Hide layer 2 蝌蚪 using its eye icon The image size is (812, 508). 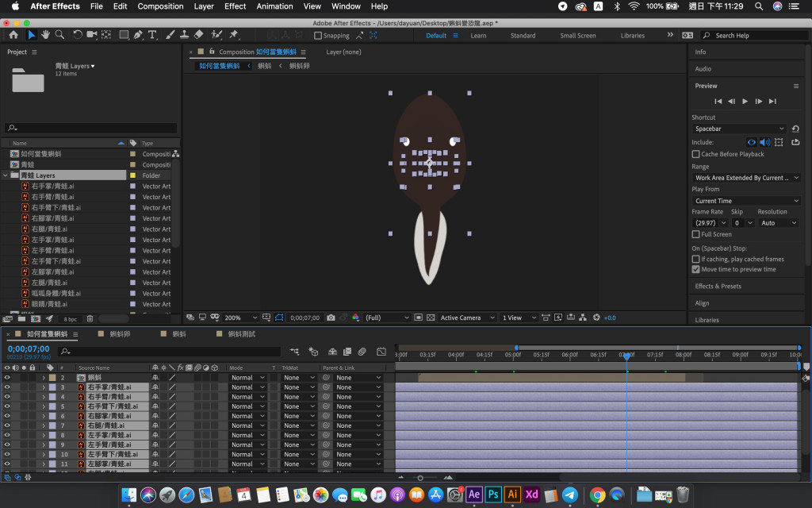pyautogui.click(x=7, y=378)
